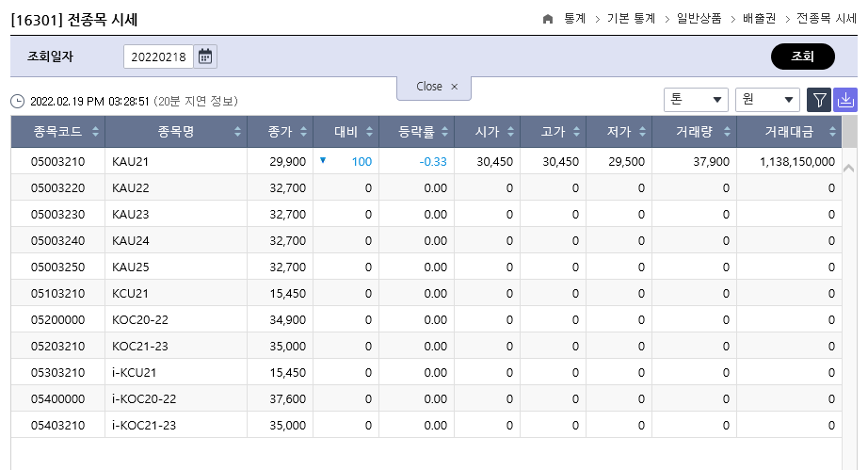Click code cell 05400000
868x470 pixels.
point(57,399)
